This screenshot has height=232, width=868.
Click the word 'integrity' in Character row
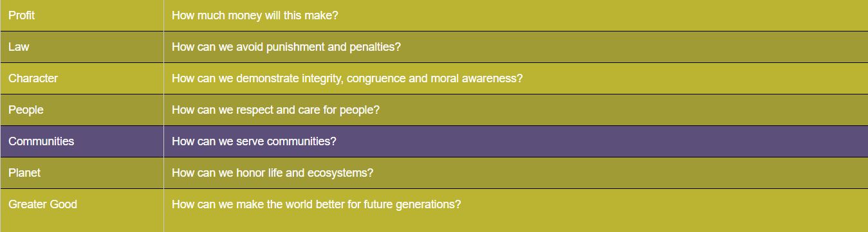322,78
